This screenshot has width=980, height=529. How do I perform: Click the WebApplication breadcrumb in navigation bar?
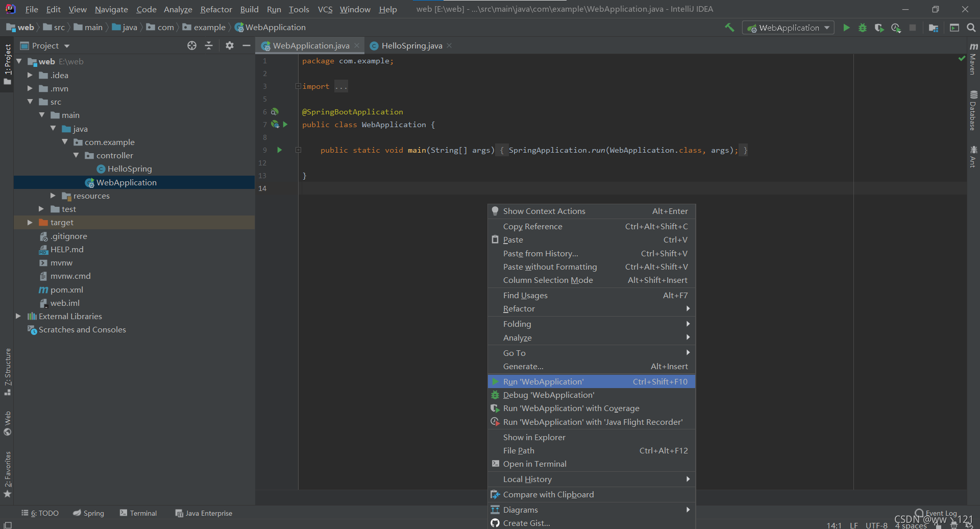point(270,27)
